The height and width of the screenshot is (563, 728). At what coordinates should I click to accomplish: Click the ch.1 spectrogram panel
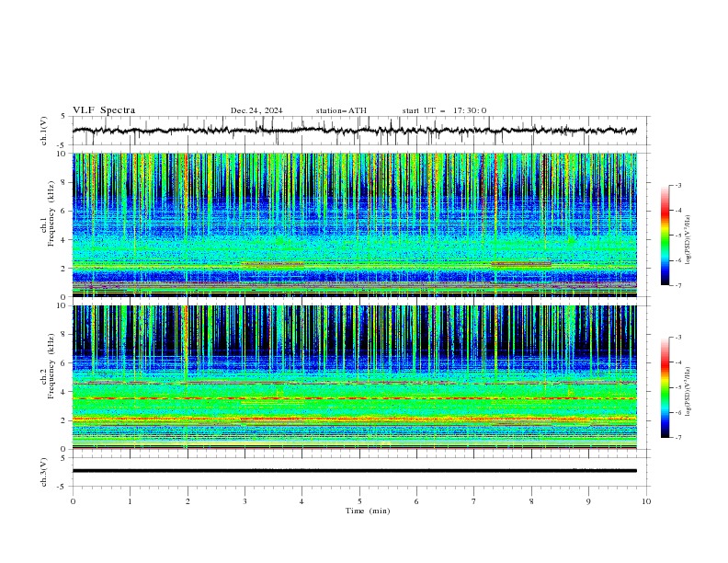[x=354, y=224]
